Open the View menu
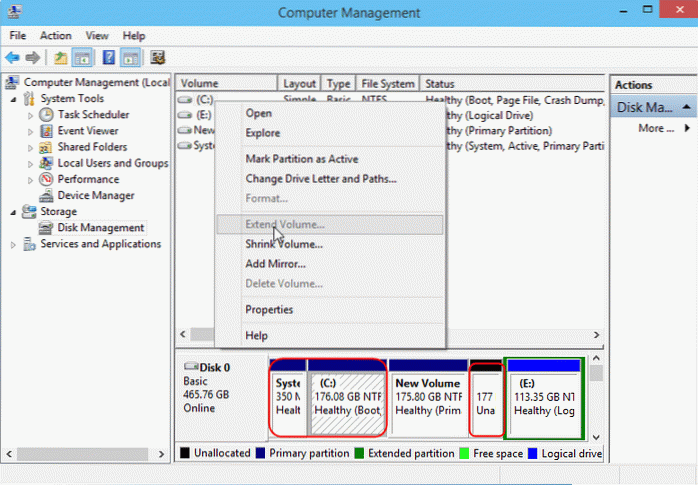Screen dimensions: 698x485 (x=97, y=36)
